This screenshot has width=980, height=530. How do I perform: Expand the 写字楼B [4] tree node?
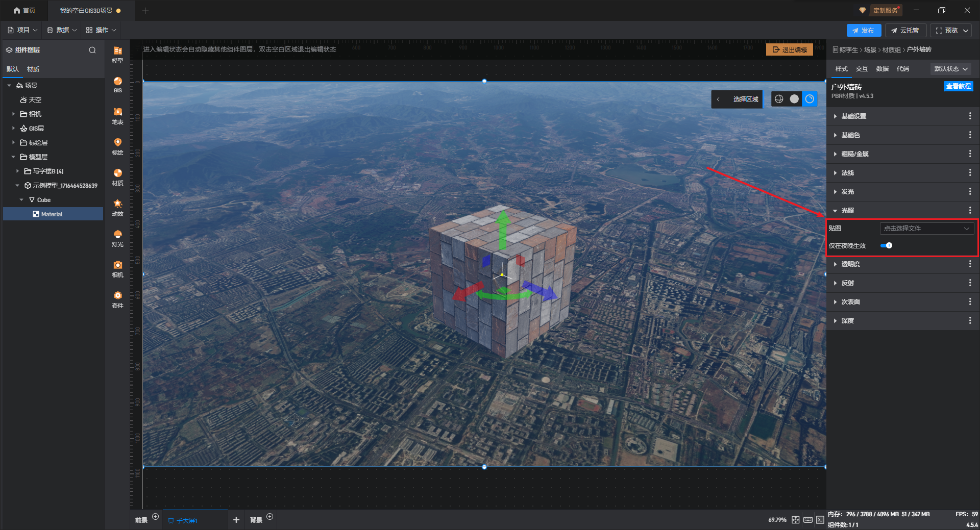point(17,171)
